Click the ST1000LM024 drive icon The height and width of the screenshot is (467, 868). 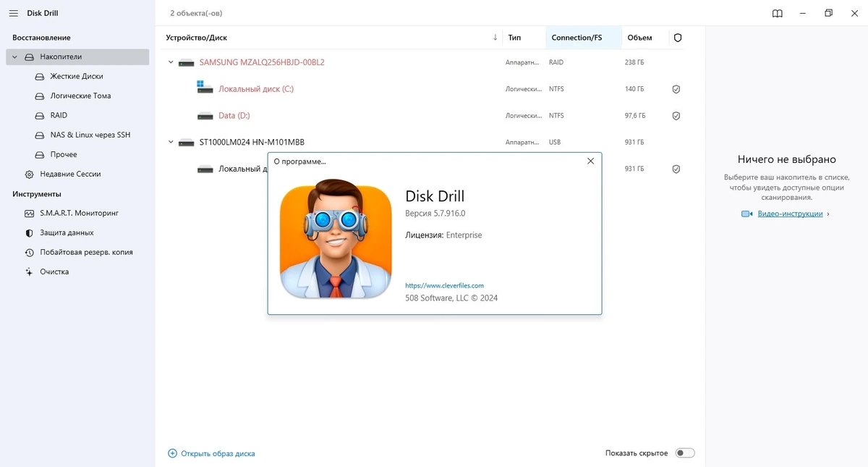(x=187, y=143)
